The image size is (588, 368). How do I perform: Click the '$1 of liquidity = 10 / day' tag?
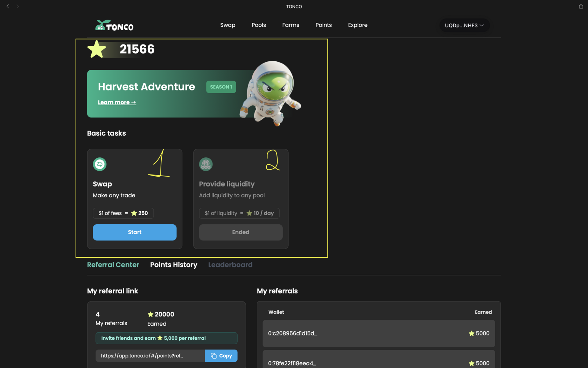(239, 213)
